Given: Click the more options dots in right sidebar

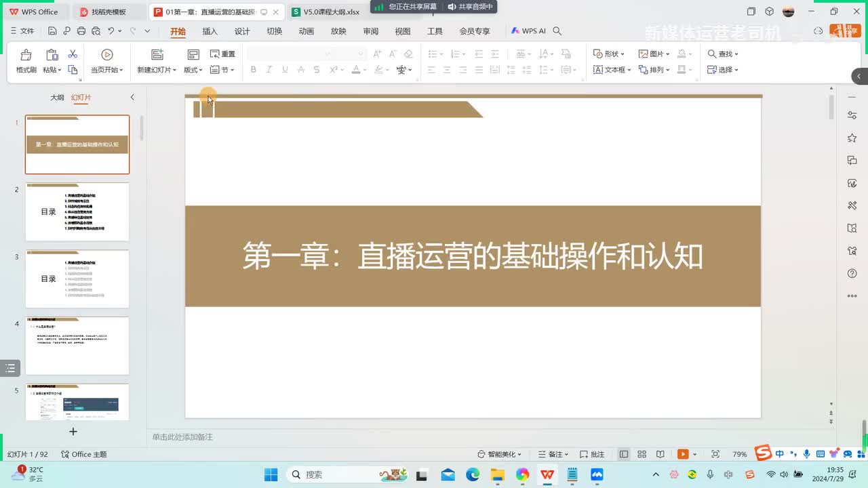Looking at the screenshot, I should (852, 296).
